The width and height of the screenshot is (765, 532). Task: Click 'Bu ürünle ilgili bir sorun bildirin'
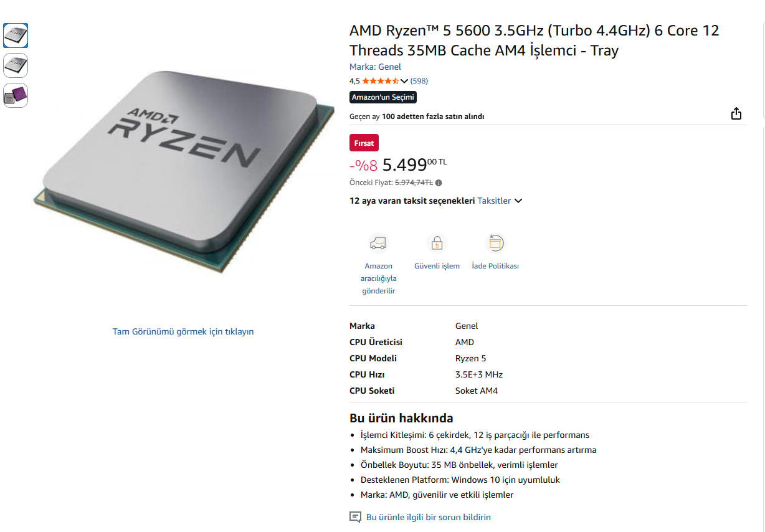[429, 517]
